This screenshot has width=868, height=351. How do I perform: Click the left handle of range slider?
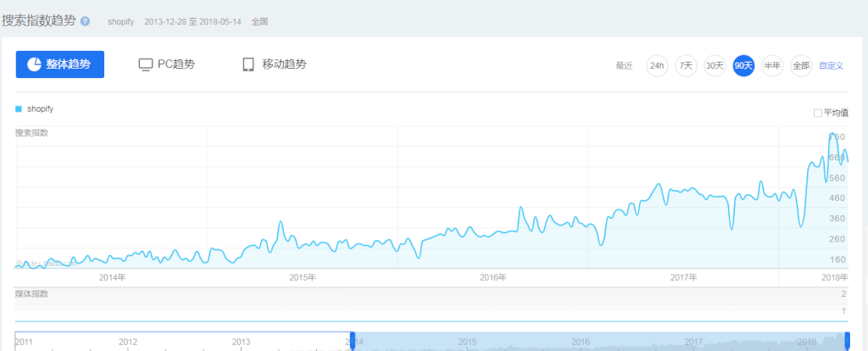pyautogui.click(x=353, y=340)
